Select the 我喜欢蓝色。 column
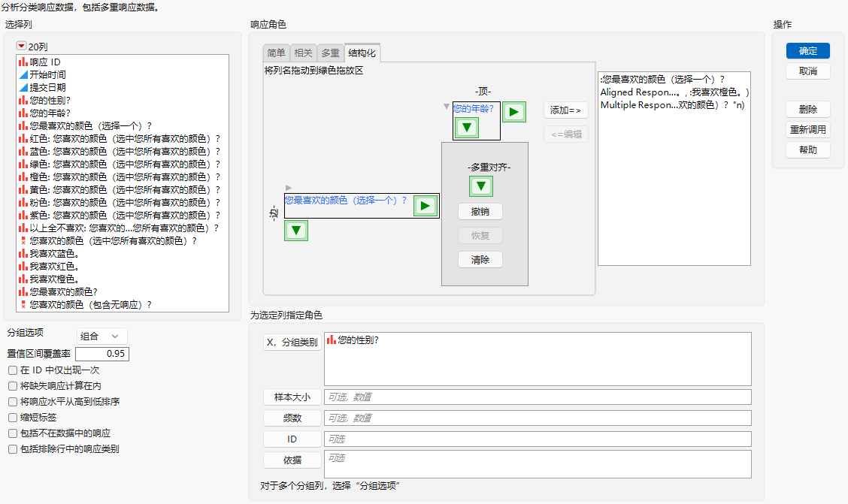 (x=49, y=253)
